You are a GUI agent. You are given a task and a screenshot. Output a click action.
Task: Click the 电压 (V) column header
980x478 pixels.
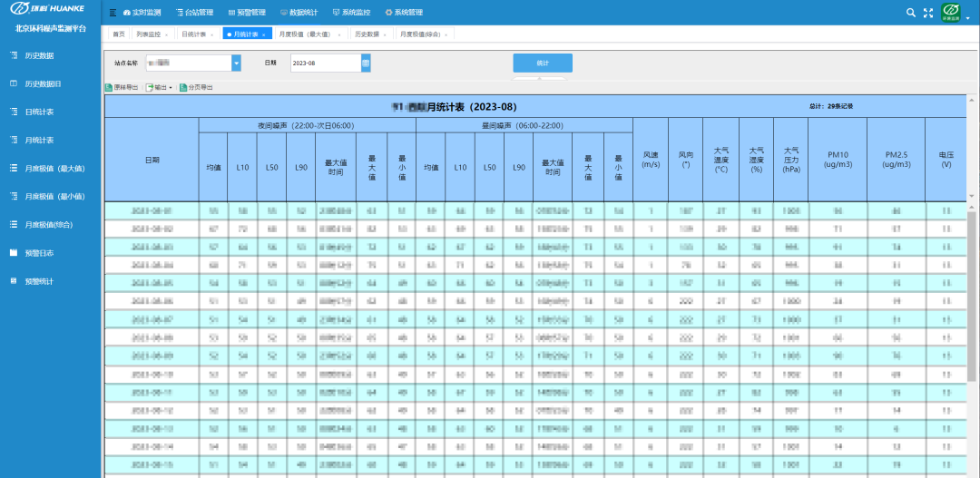[x=946, y=160]
